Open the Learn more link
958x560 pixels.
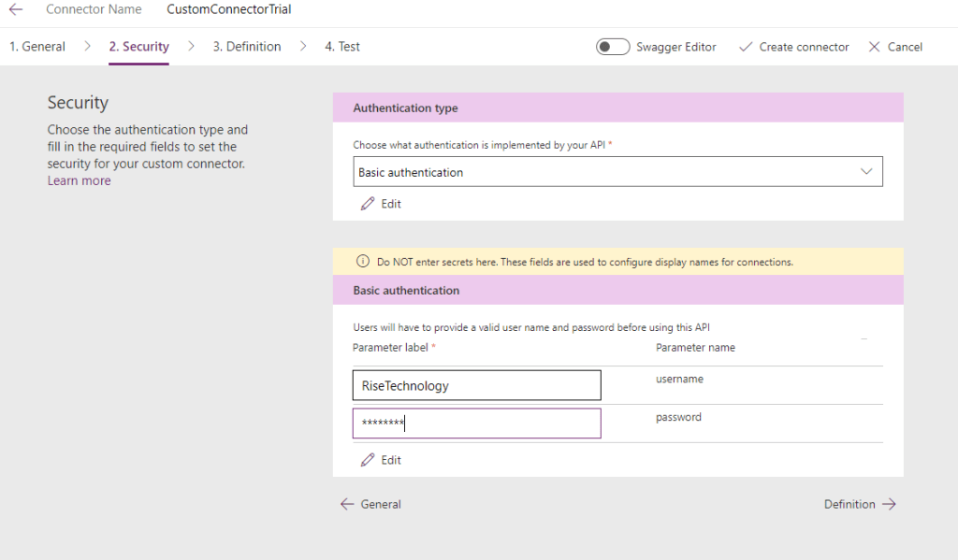point(79,180)
